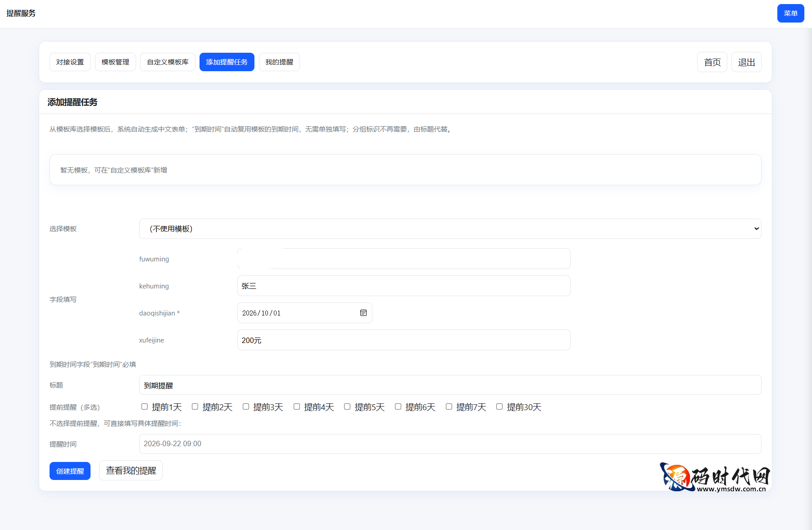Click the 首页 button
812x530 pixels.
point(712,62)
